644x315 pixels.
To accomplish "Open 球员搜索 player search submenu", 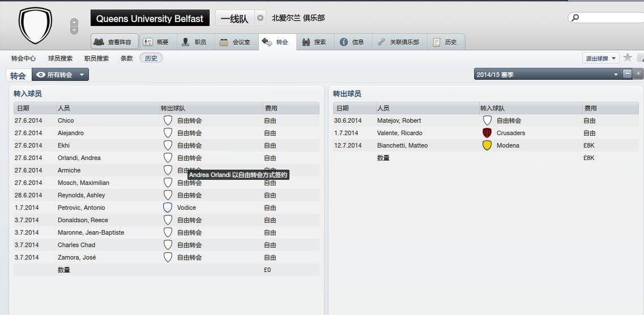I will coord(61,58).
